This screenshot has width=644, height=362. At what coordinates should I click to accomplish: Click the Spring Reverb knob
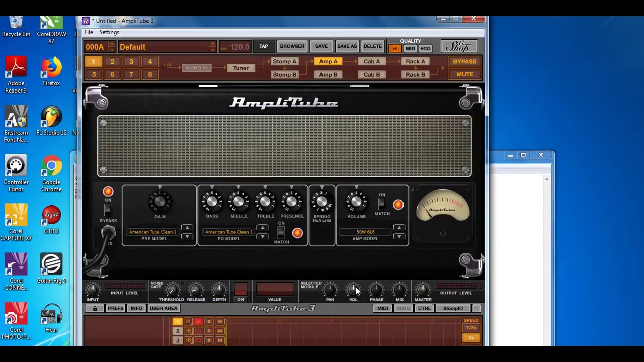click(x=322, y=202)
